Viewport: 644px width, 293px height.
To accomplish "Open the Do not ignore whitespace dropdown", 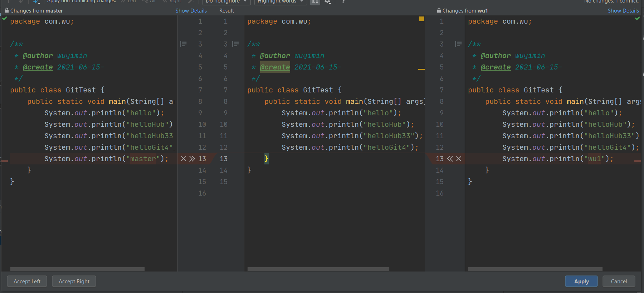I will coord(226,2).
